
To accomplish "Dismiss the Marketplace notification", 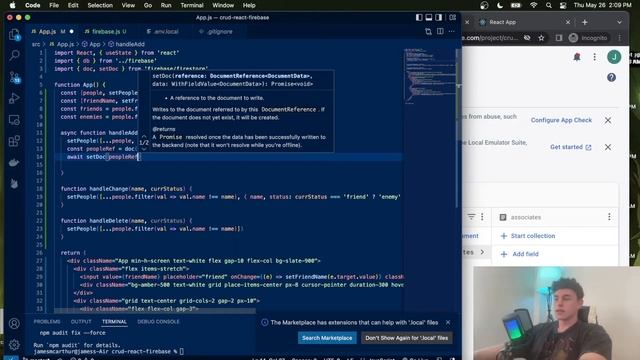I will click(448, 322).
